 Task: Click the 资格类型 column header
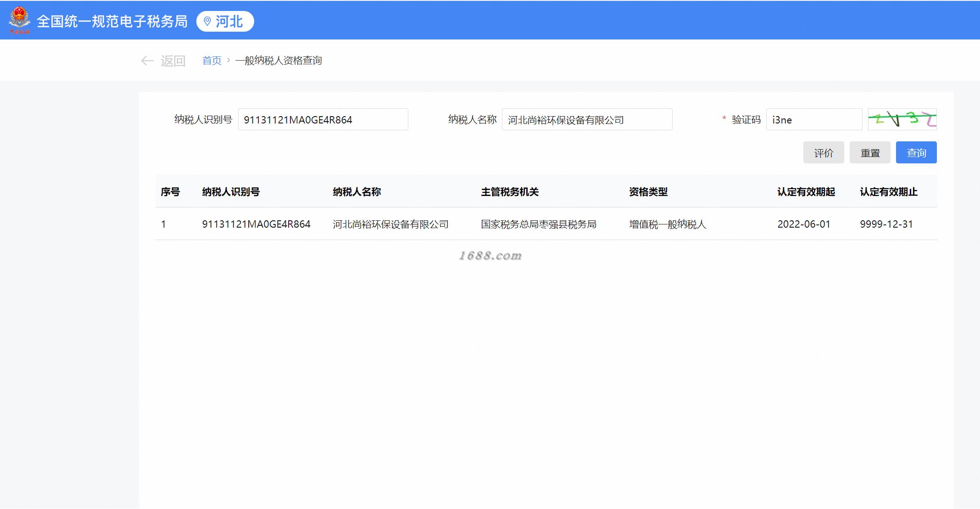pos(648,192)
